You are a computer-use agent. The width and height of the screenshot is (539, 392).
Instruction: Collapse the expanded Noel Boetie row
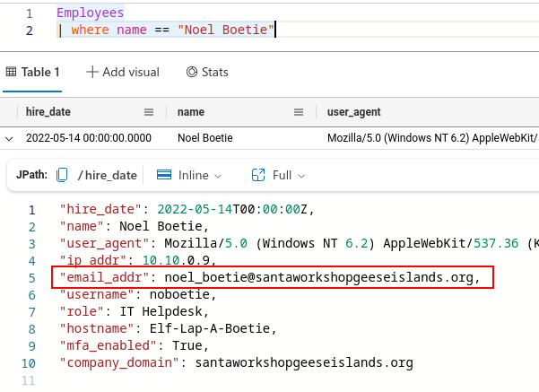pyautogui.click(x=9, y=138)
